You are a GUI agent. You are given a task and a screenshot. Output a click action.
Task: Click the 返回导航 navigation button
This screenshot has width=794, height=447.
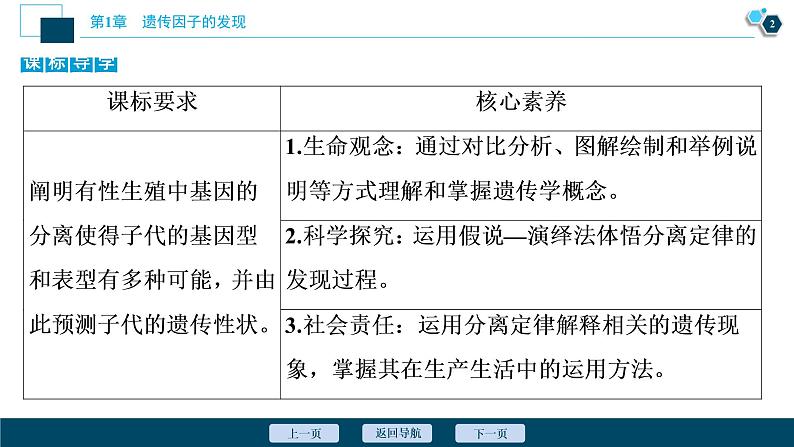click(397, 433)
